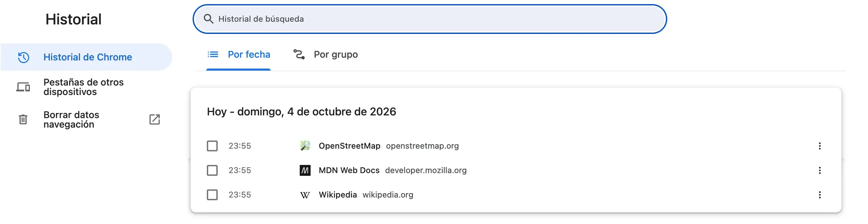
Task: Click the wikipedia.org domain text
Action: (x=388, y=195)
